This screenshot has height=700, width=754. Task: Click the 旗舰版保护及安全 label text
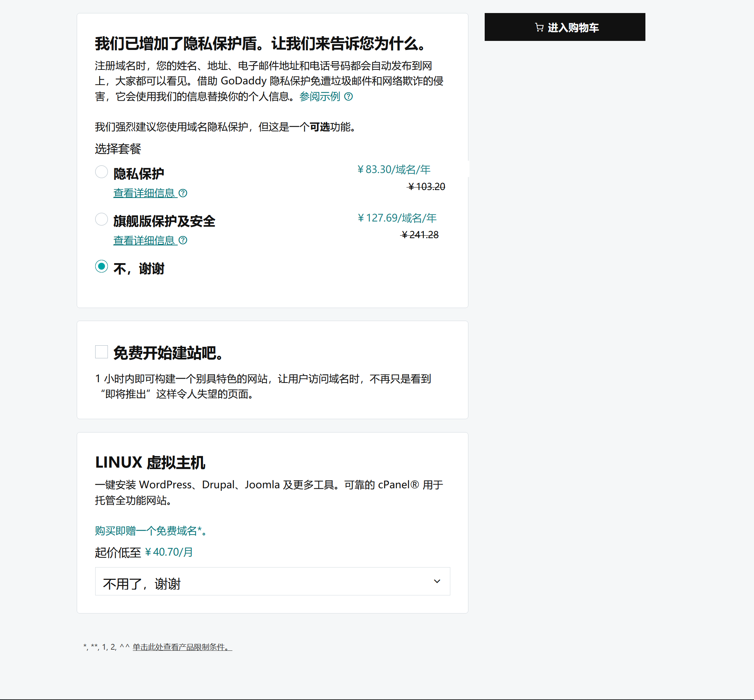coord(164,221)
